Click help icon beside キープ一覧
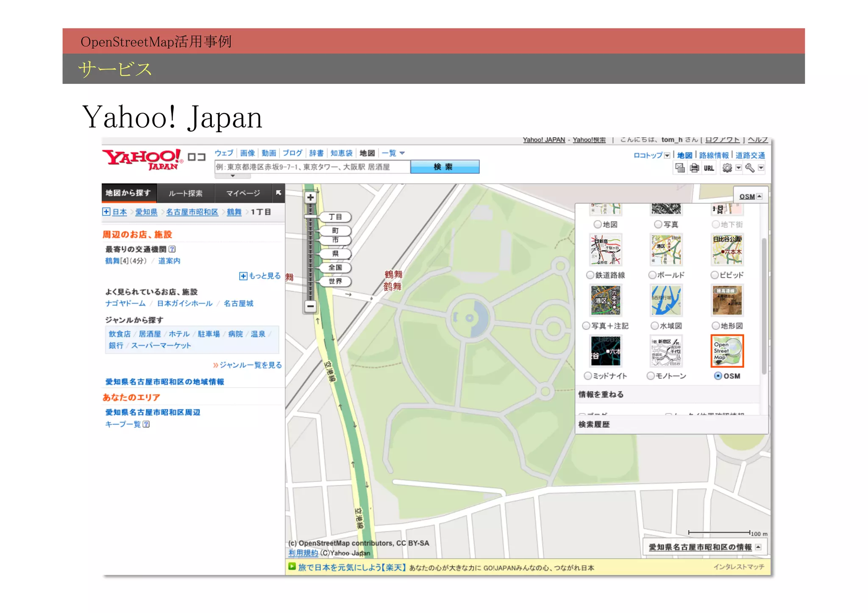Screen dimensions: 868x613 tap(146, 424)
